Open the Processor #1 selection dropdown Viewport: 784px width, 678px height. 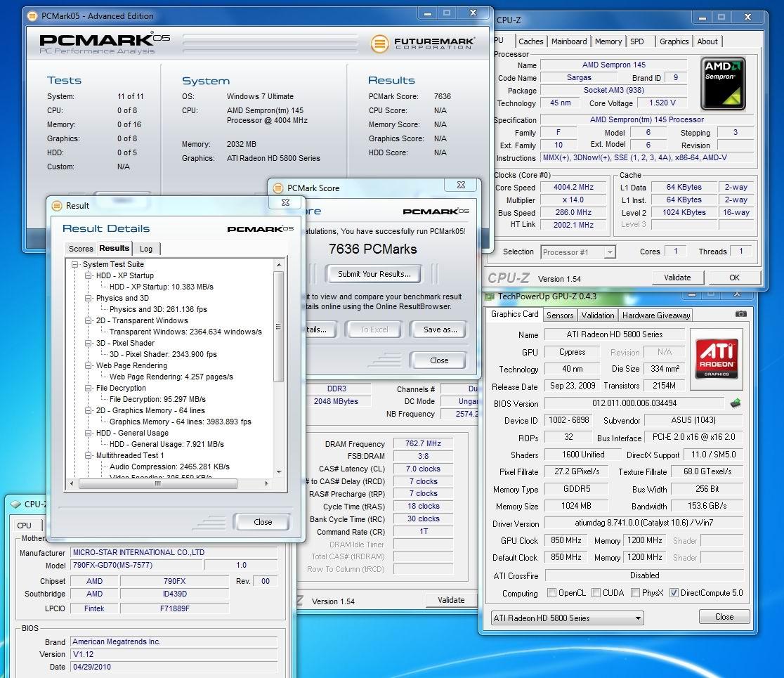click(x=578, y=252)
